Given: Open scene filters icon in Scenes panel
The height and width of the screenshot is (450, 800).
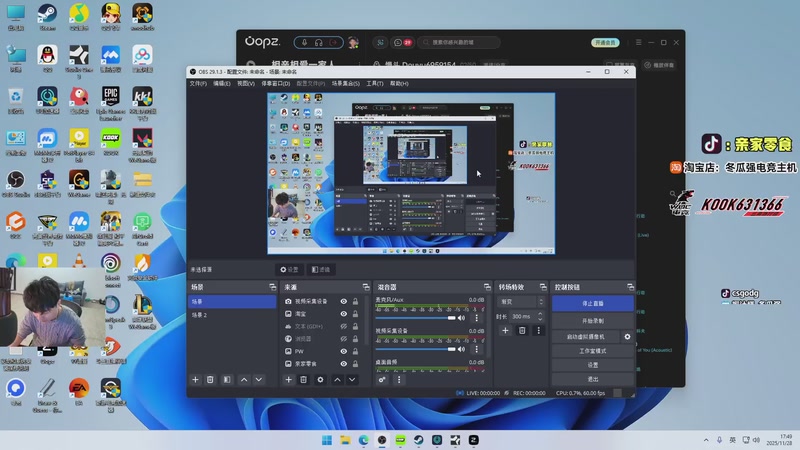Looking at the screenshot, I should tap(227, 380).
